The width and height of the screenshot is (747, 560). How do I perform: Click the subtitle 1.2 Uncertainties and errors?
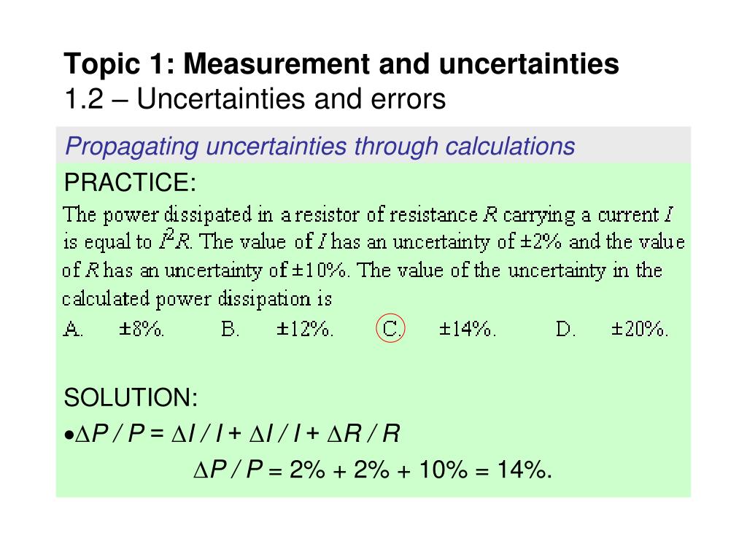click(255, 98)
